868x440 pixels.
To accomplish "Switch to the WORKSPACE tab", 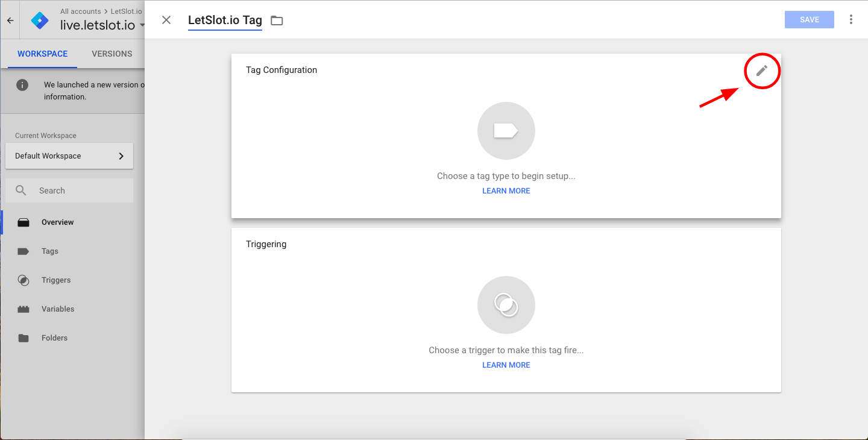I will (x=42, y=54).
